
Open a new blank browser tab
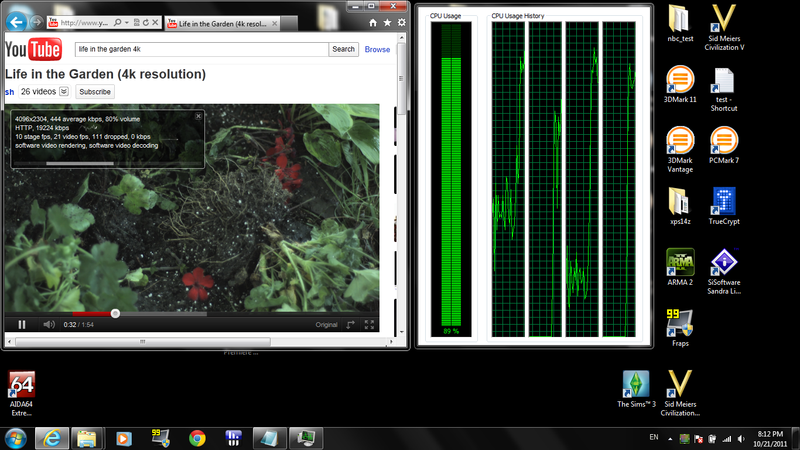coord(289,23)
